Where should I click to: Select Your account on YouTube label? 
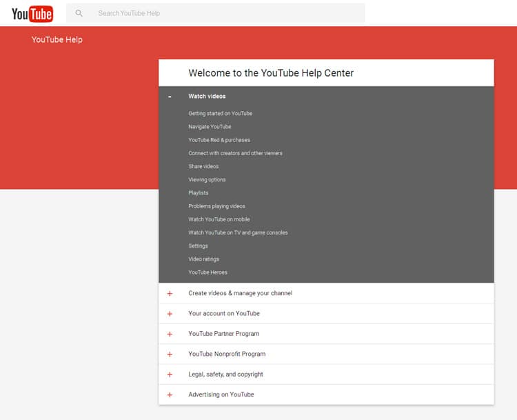tap(224, 313)
